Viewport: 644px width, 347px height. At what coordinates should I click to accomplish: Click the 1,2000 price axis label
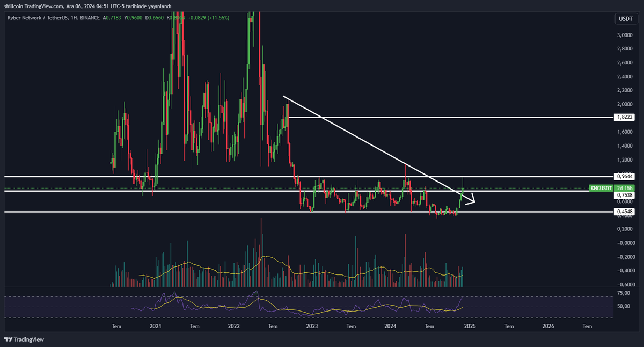tap(625, 160)
